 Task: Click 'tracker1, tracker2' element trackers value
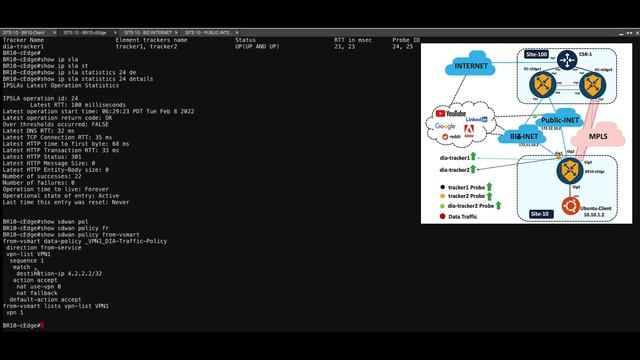tap(147, 47)
